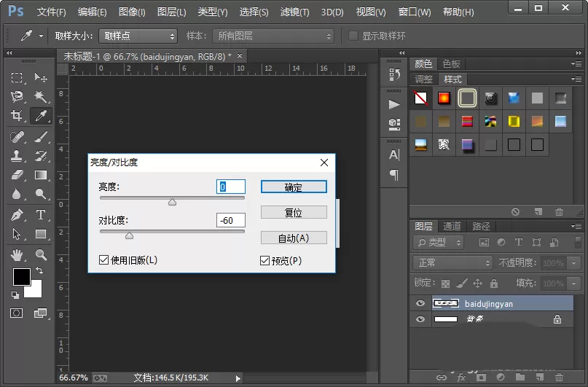Pick the Clone Stamp tool

17,156
